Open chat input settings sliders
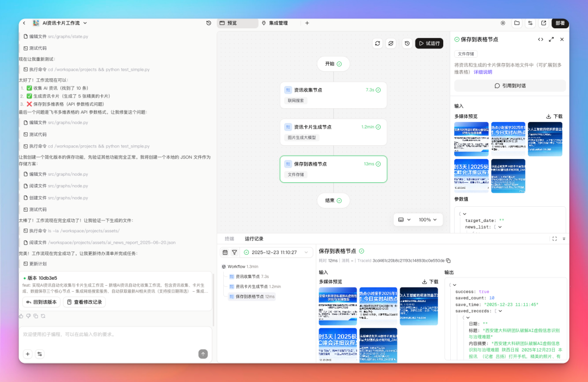Screen dimensions: 588x382 point(40,354)
